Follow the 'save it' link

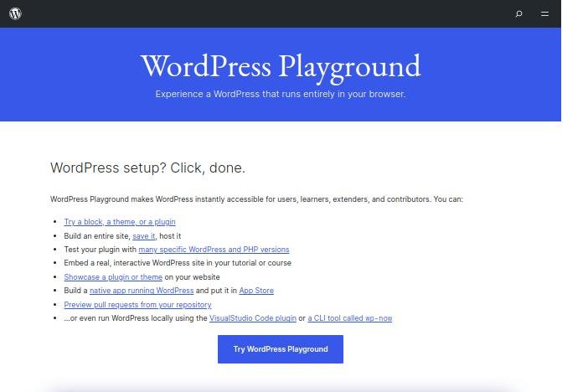pos(143,236)
